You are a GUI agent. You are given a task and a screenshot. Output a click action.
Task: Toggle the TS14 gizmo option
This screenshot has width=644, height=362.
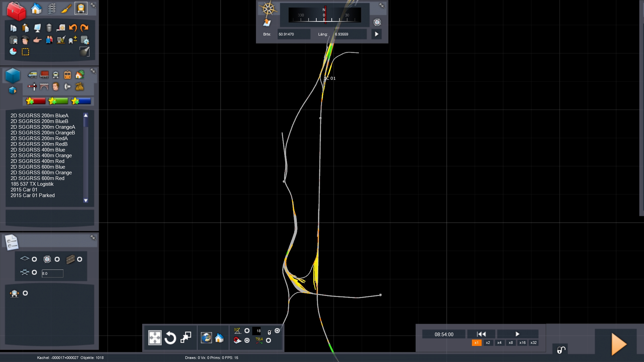coord(268,341)
